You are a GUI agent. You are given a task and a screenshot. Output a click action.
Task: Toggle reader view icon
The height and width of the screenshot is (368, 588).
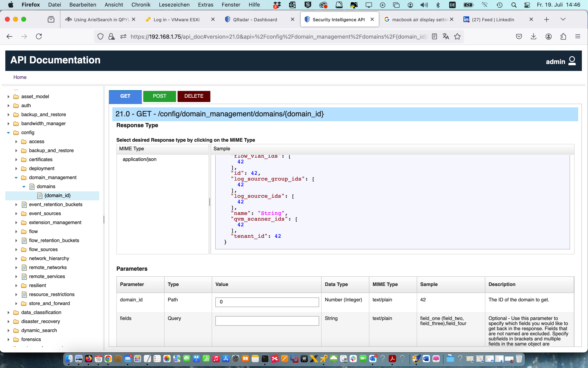[x=434, y=37]
